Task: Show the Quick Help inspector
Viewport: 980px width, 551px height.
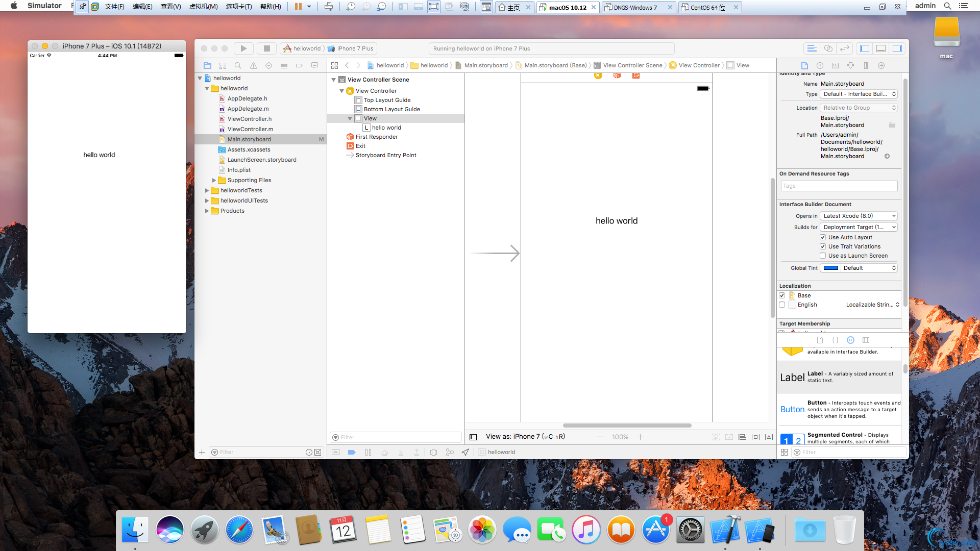Action: [820, 65]
